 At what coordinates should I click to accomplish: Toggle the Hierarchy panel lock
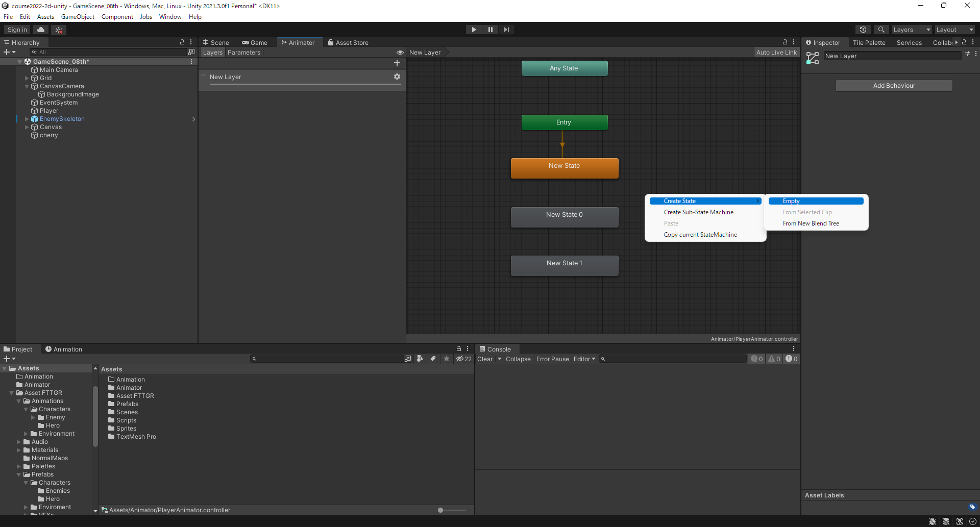click(x=182, y=42)
